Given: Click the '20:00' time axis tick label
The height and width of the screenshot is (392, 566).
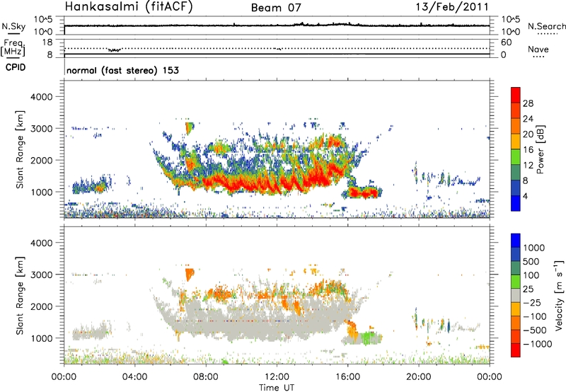Looking at the screenshot, I should point(419,377).
